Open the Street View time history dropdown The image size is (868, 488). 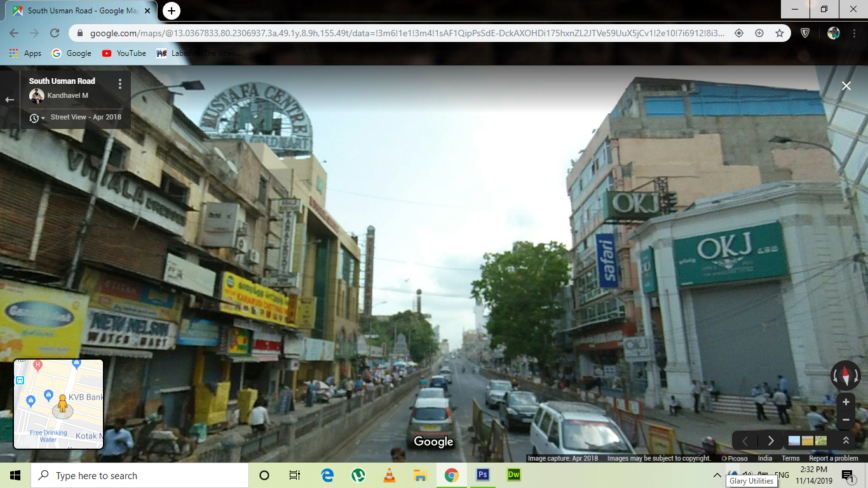(37, 118)
